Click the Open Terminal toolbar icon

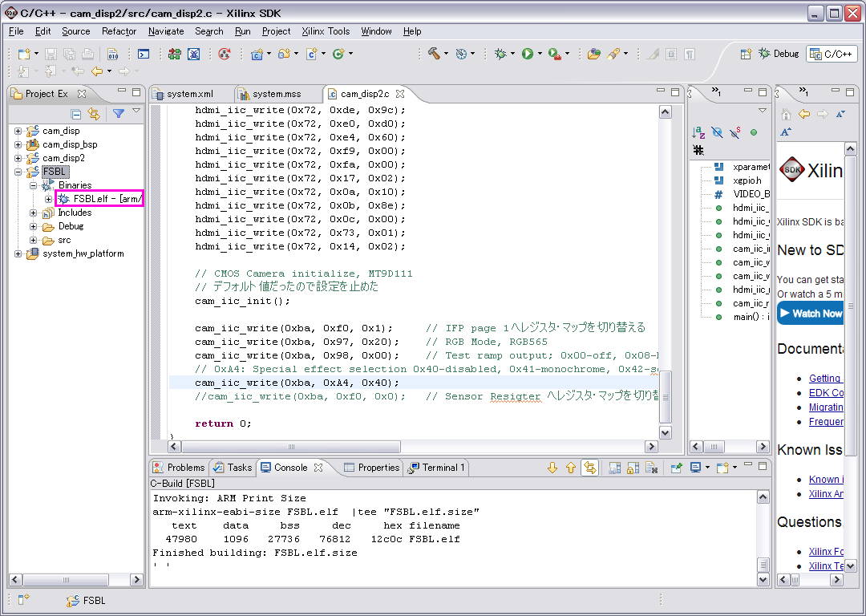[144, 54]
